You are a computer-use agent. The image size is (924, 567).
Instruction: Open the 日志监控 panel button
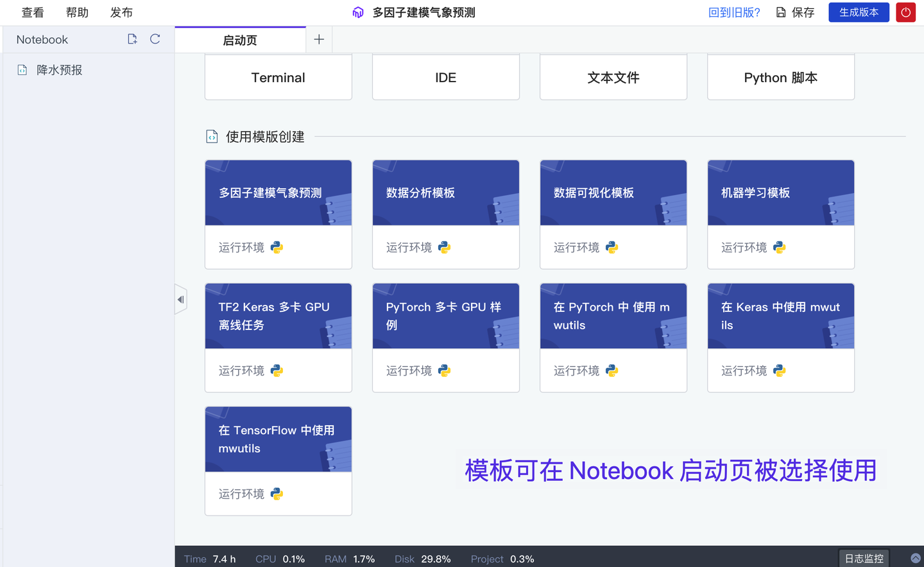point(864,559)
